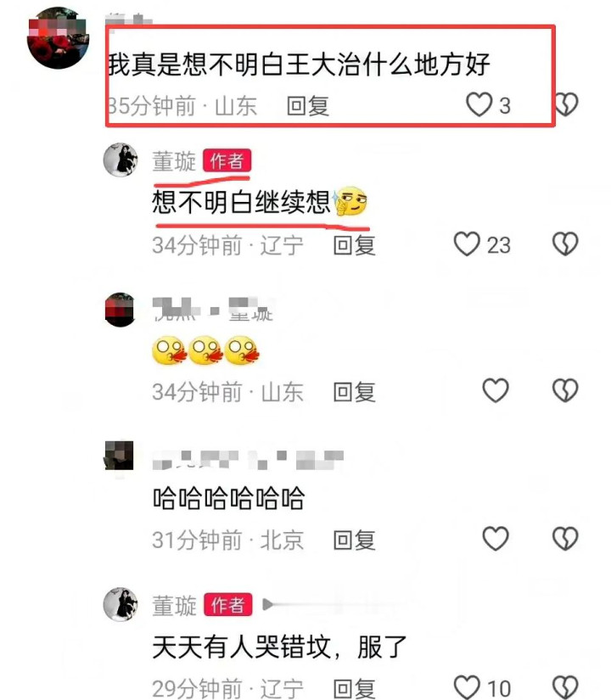
Task: Open the top commenter's rose avatar
Action: [x=58, y=38]
